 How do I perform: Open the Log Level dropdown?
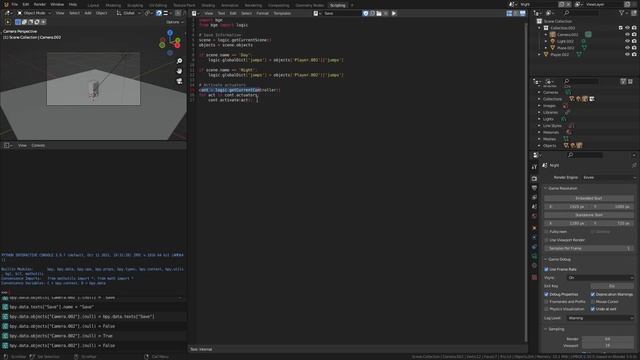coord(600,318)
